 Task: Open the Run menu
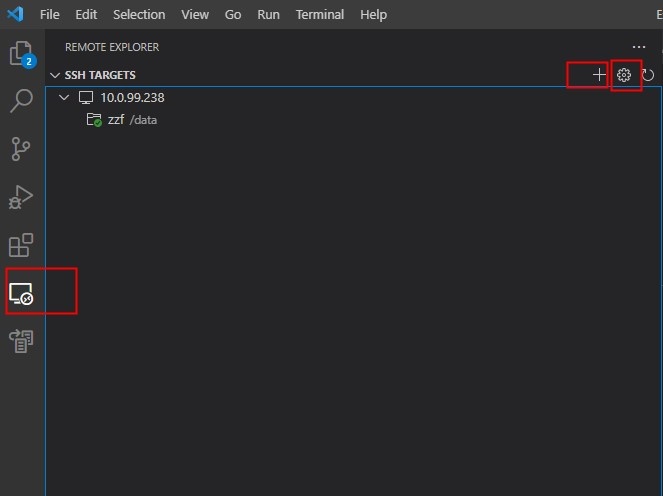coord(268,15)
